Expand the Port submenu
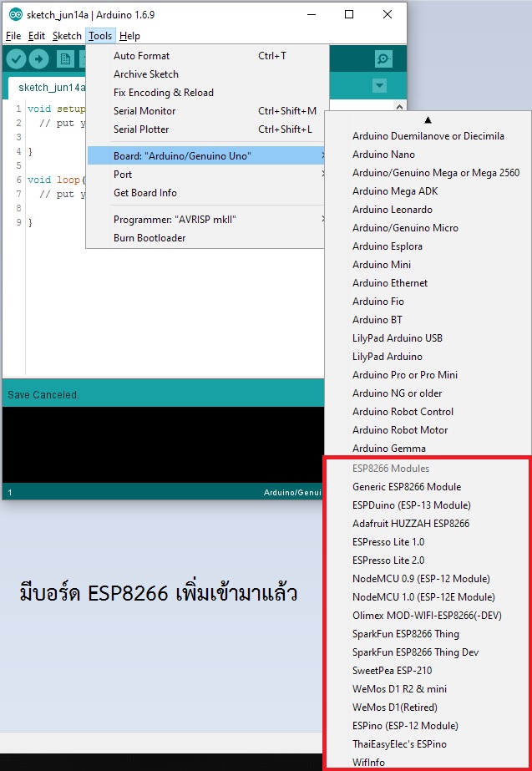Viewport: 532px width, 771px height. click(205, 174)
